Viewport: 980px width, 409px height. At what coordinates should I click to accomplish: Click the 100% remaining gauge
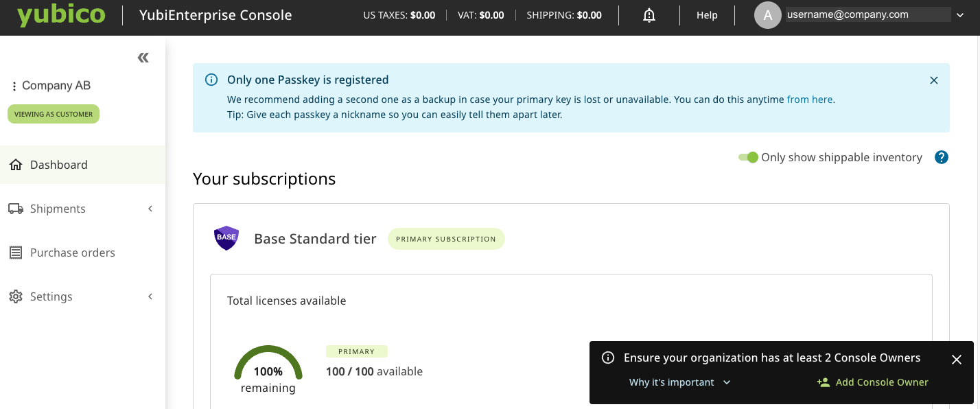(x=268, y=369)
